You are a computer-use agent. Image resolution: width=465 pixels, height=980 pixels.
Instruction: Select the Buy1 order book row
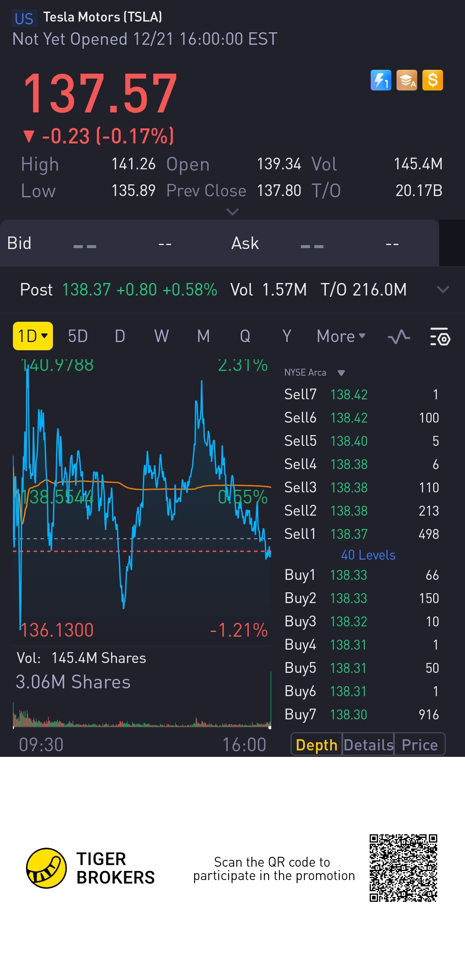[x=362, y=575]
